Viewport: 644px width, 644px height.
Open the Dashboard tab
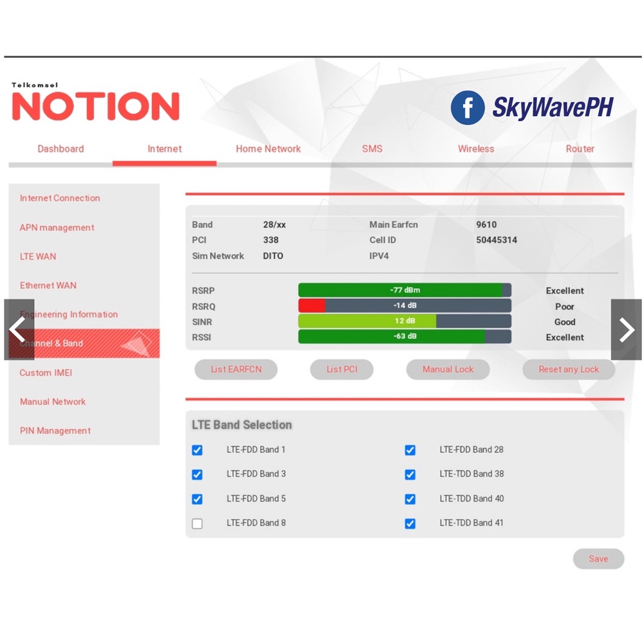(61, 149)
